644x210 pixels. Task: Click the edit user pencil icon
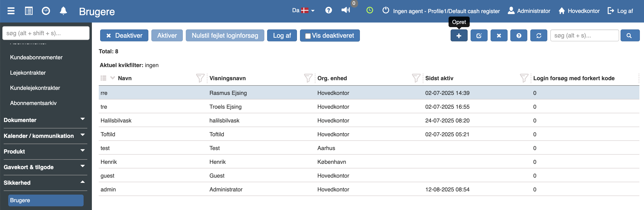(479, 36)
